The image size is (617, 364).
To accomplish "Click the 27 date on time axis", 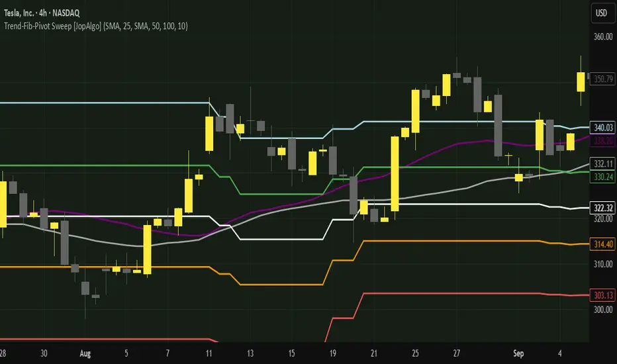I will [456, 353].
